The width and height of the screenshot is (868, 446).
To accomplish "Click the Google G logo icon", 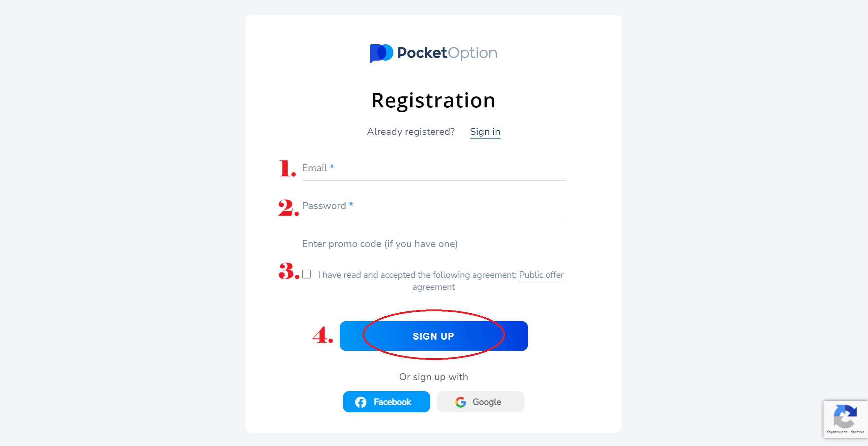I will tap(461, 402).
